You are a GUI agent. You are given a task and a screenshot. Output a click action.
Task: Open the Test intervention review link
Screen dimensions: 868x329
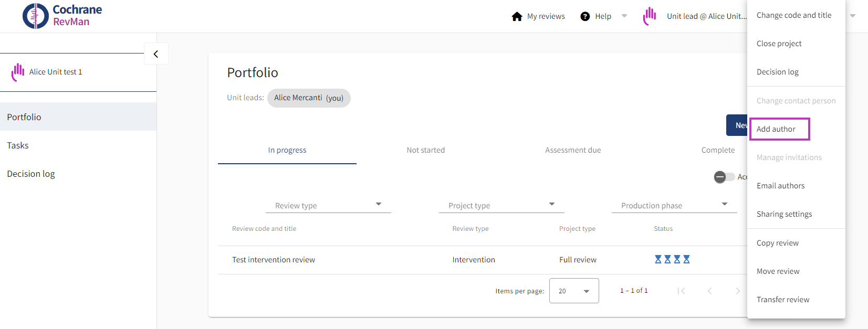pos(274,260)
